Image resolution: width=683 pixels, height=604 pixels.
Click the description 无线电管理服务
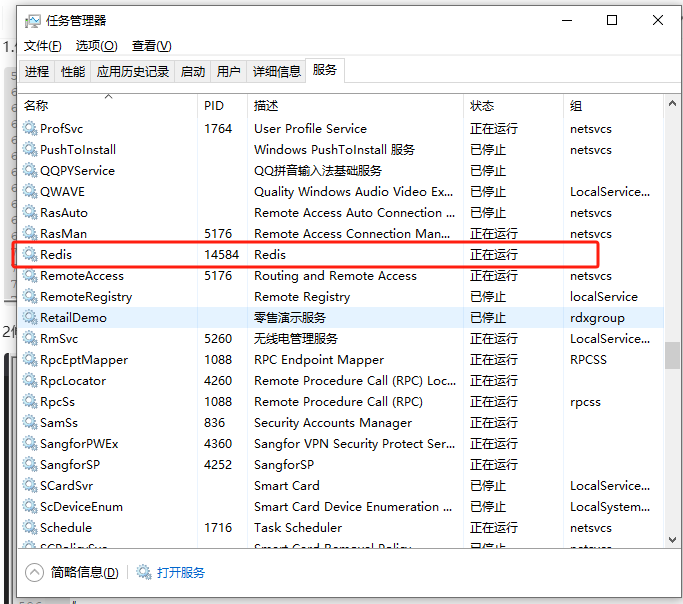(x=296, y=338)
